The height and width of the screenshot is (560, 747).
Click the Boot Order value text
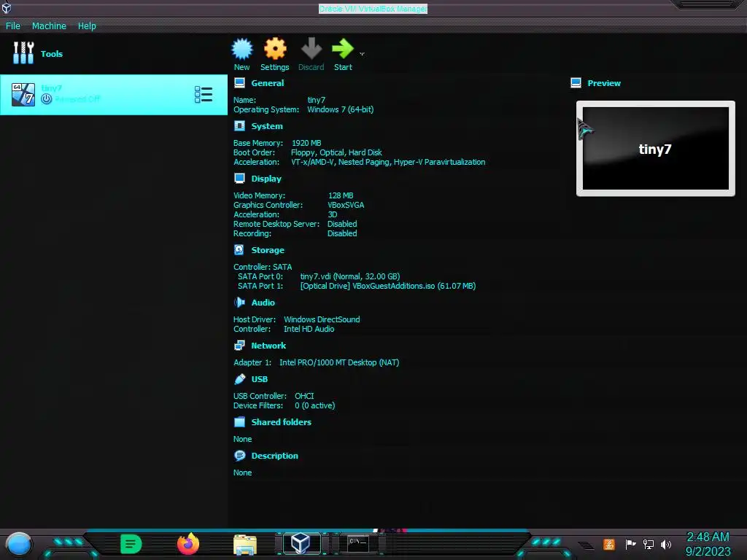click(336, 152)
